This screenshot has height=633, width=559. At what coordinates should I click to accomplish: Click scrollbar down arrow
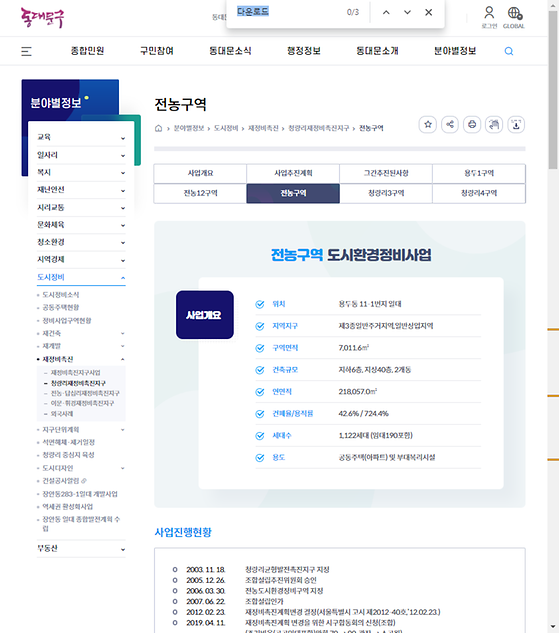[x=553, y=627]
